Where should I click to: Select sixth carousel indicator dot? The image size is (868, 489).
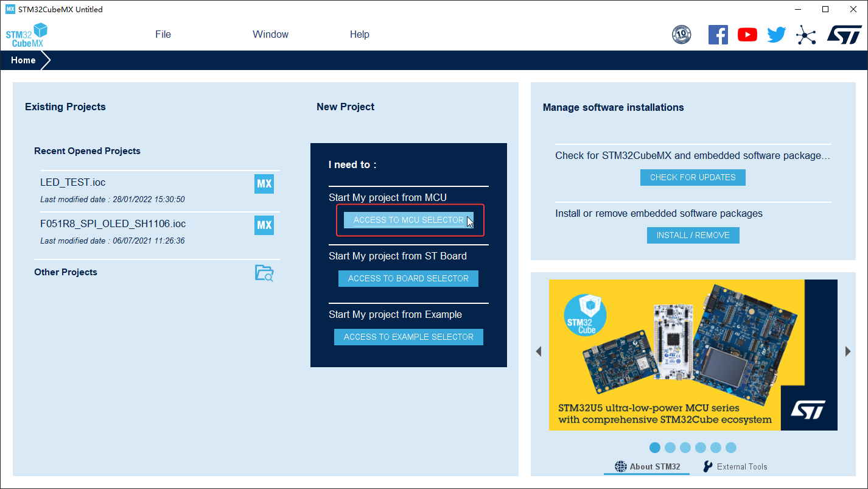point(731,448)
